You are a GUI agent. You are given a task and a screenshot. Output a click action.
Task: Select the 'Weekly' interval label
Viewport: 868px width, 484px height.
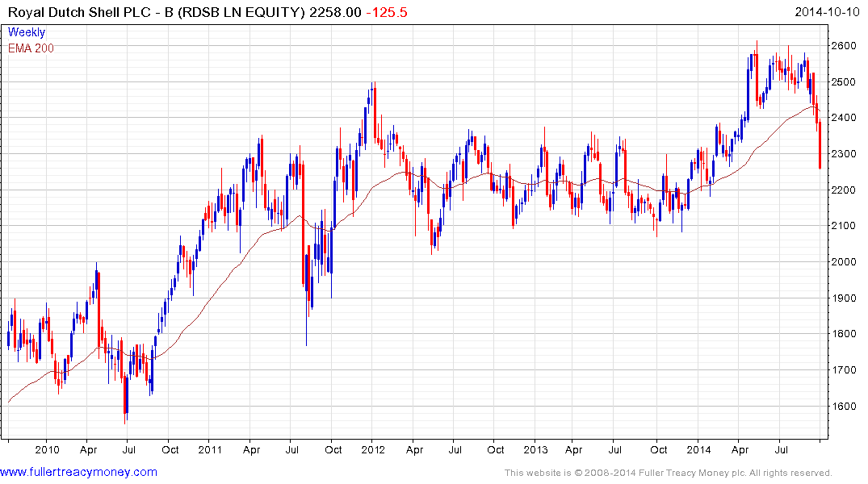[x=27, y=32]
